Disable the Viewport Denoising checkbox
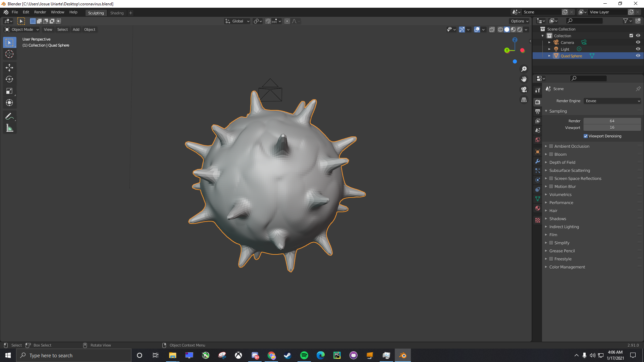Screen dimensions: 644x362 tap(586, 136)
